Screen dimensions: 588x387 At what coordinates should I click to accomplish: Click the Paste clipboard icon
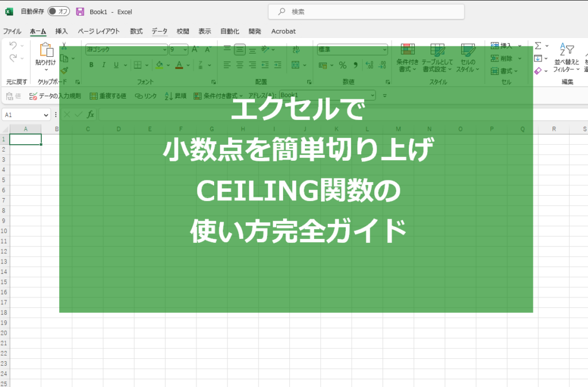(x=46, y=50)
